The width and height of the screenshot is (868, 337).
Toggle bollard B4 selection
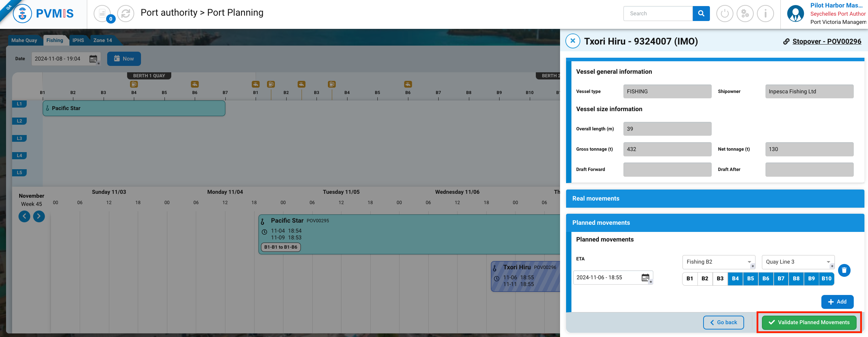(x=735, y=279)
